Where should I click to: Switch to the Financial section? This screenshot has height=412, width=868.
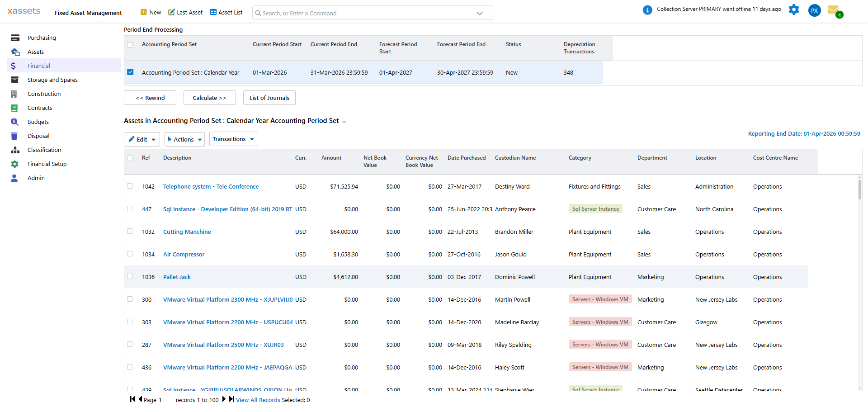click(x=15, y=66)
